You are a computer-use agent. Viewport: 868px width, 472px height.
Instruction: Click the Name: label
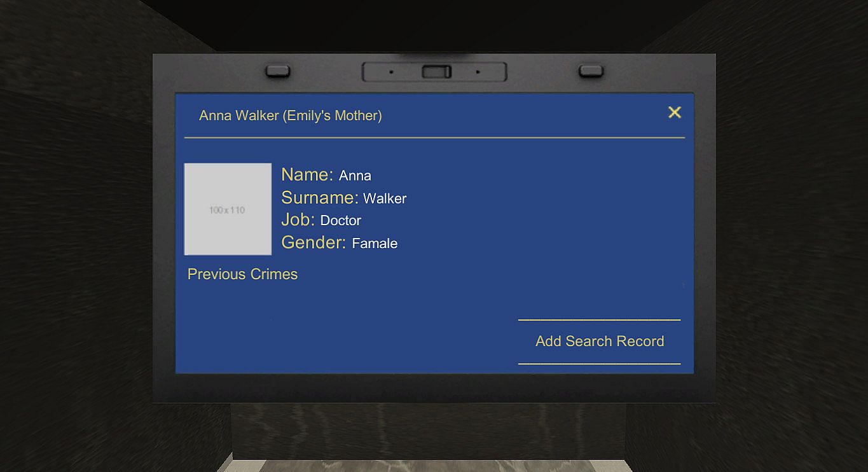click(x=307, y=174)
